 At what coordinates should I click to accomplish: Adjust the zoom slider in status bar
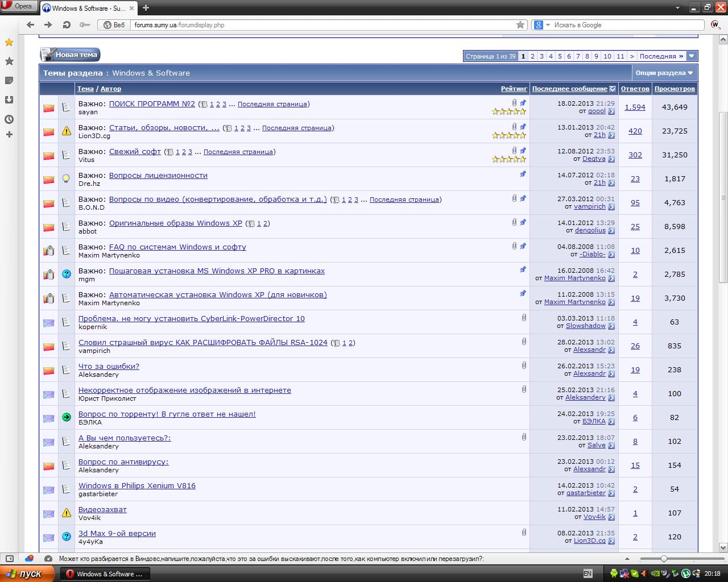pos(663,559)
